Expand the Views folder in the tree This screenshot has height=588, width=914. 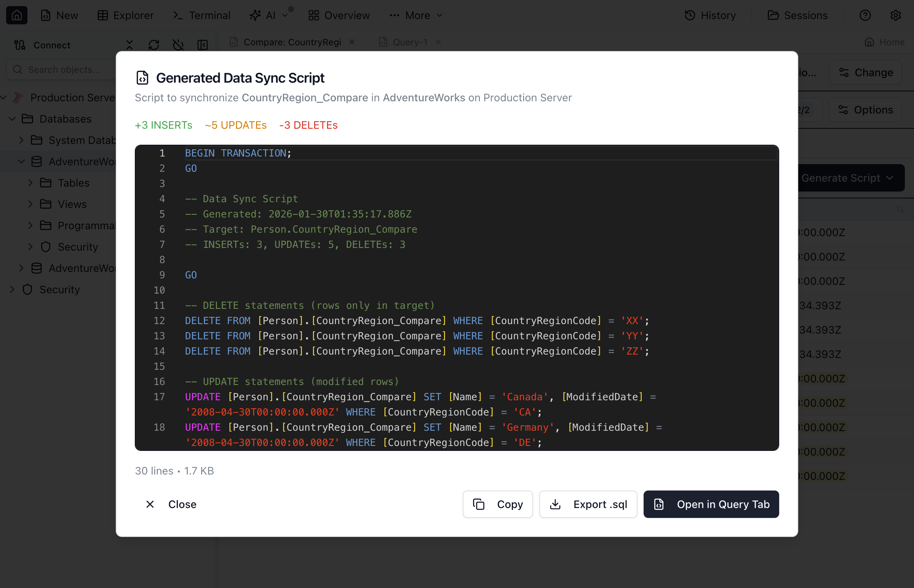[31, 204]
